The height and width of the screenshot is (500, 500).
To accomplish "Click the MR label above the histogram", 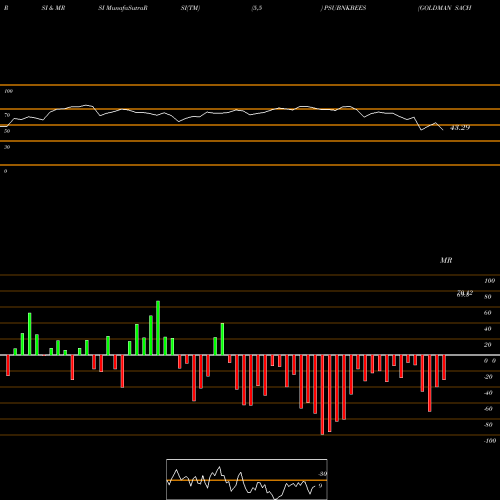I will click(446, 260).
